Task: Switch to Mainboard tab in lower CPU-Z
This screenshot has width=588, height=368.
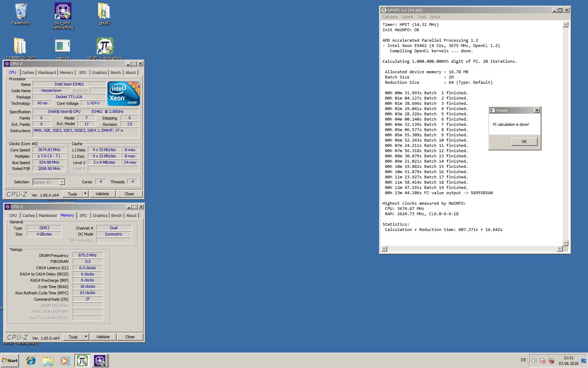Action: [x=48, y=216]
